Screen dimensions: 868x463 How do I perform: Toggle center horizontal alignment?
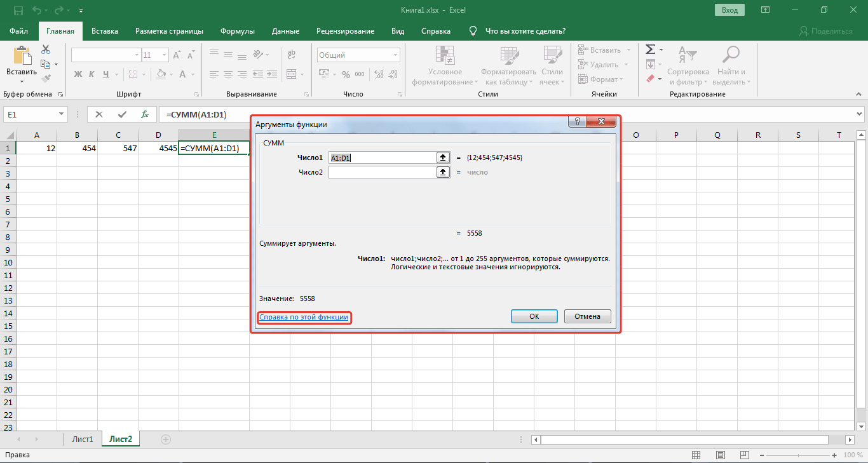[x=229, y=74]
